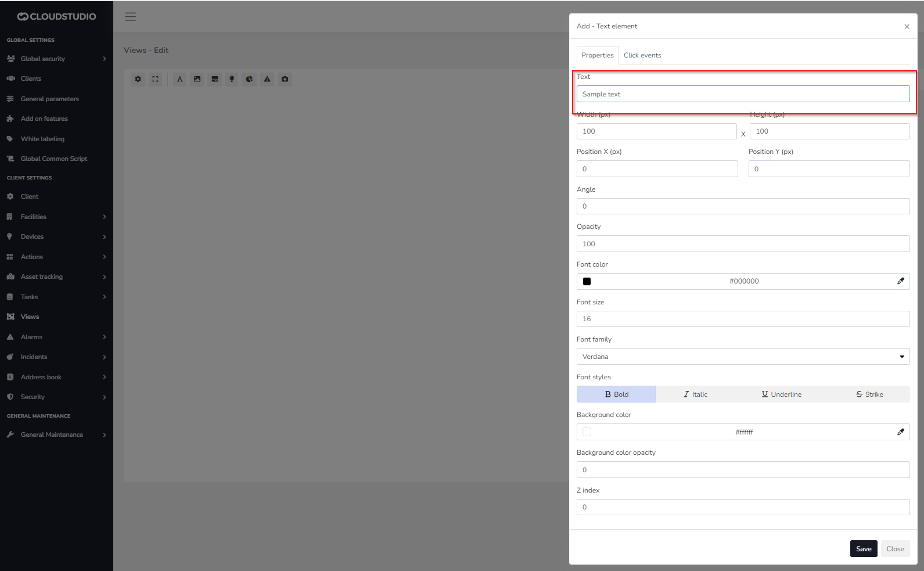Open font color eyedropper picker

[900, 281]
